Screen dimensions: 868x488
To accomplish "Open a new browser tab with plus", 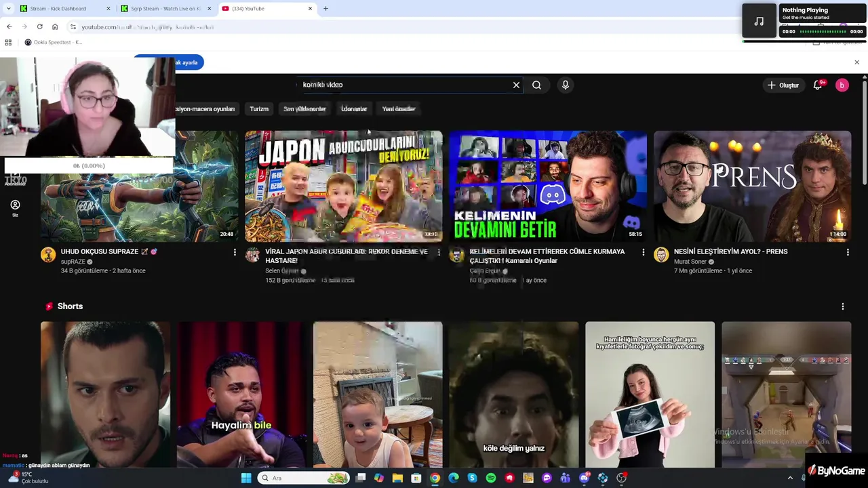I will click(x=325, y=9).
